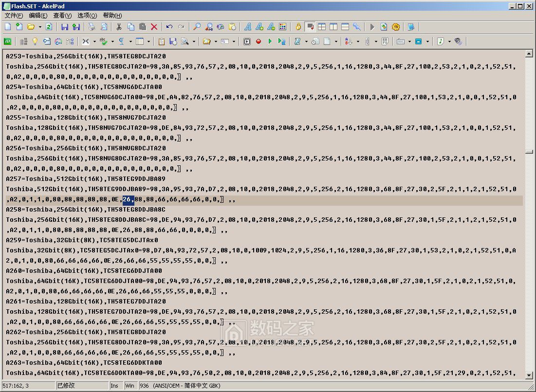Open the 选项(O) menu
Viewport: 536px width, 392px height.
pyautogui.click(x=87, y=16)
